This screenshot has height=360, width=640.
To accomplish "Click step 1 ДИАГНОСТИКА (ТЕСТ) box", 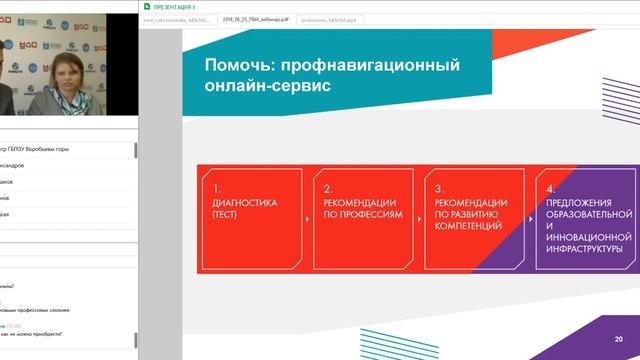I will [x=252, y=219].
